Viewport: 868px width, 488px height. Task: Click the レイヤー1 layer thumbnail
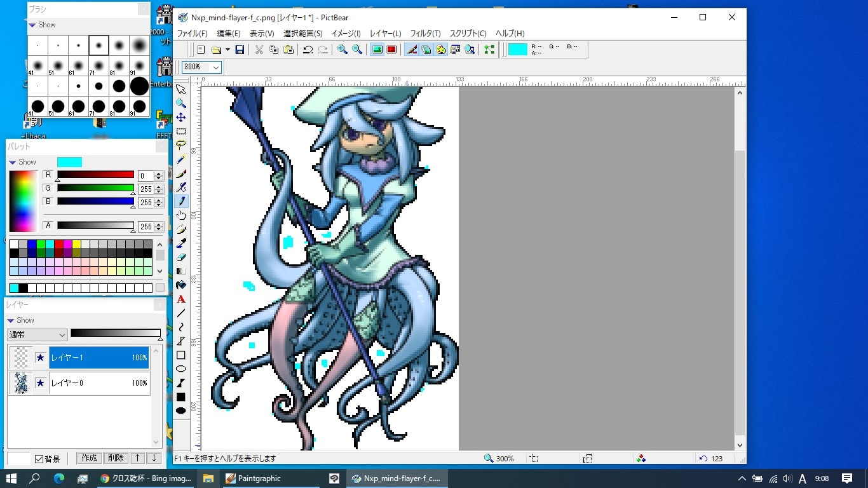pyautogui.click(x=21, y=358)
